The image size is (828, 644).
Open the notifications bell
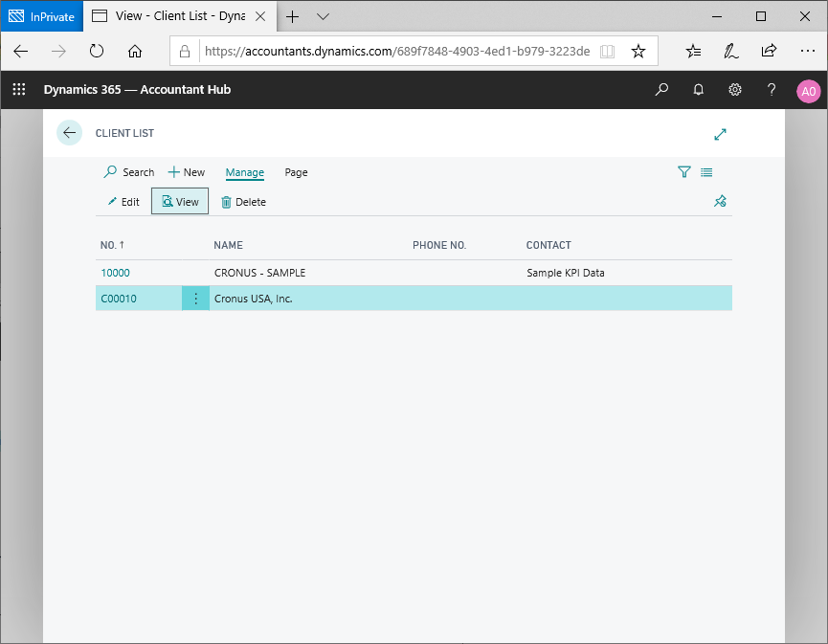tap(699, 90)
